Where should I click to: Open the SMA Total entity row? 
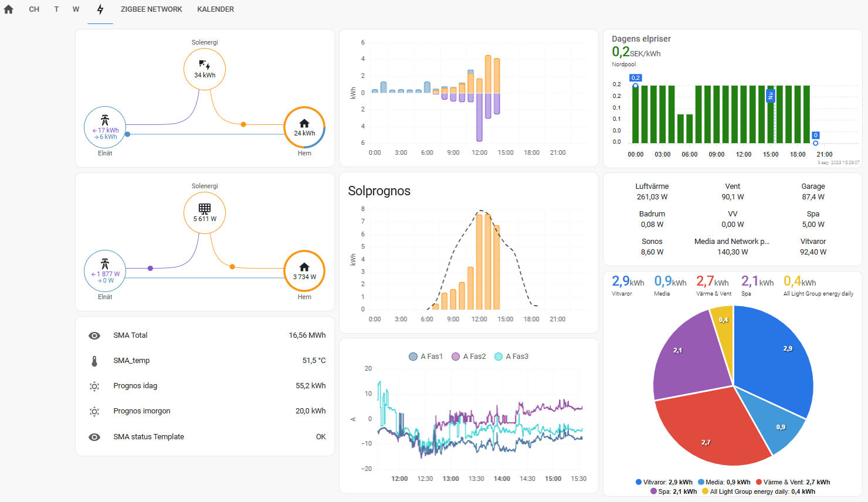205,335
